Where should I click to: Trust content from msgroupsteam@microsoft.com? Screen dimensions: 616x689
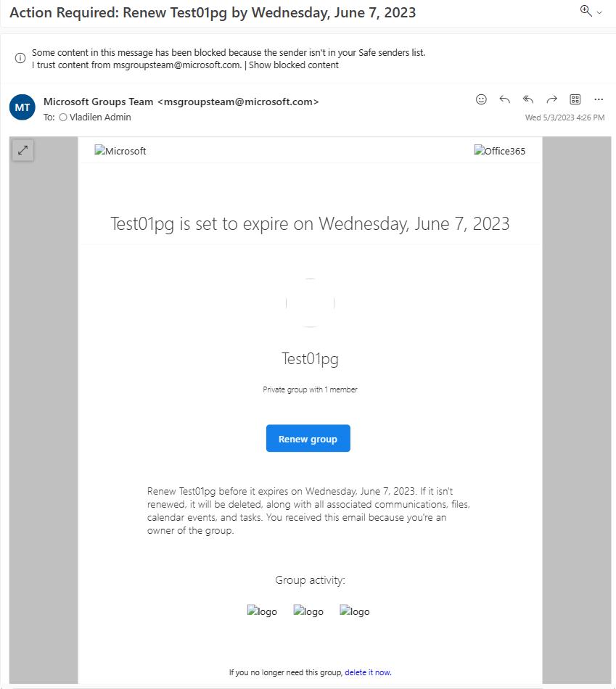coord(136,65)
